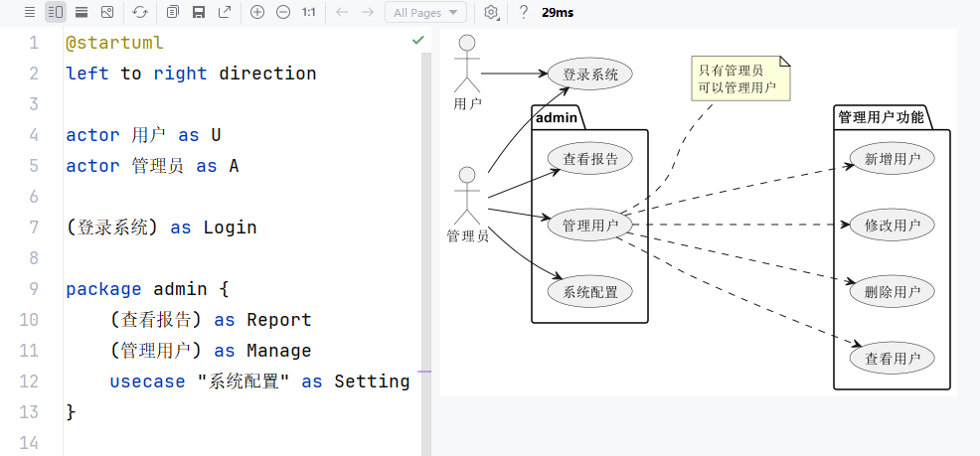Reset zoom to 1:1 actual size

click(x=309, y=12)
